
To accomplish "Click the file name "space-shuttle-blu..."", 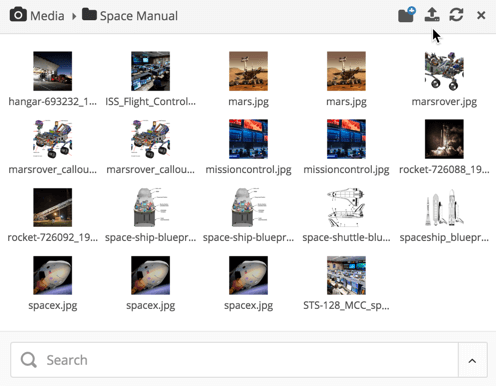I will 346,237.
